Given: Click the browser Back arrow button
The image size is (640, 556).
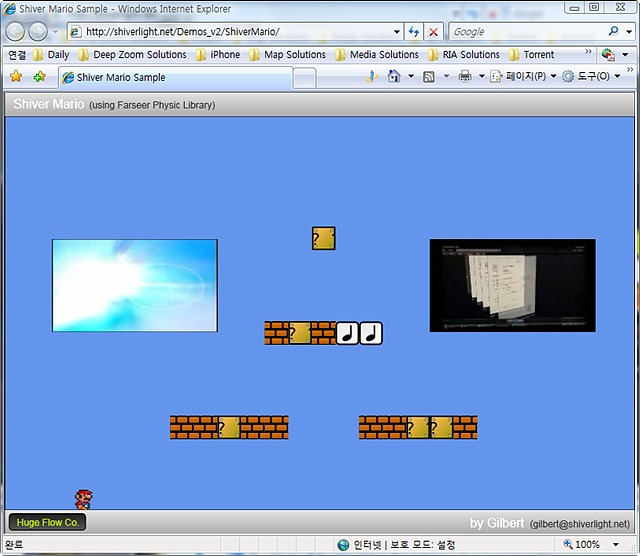Looking at the screenshot, I should tap(15, 31).
